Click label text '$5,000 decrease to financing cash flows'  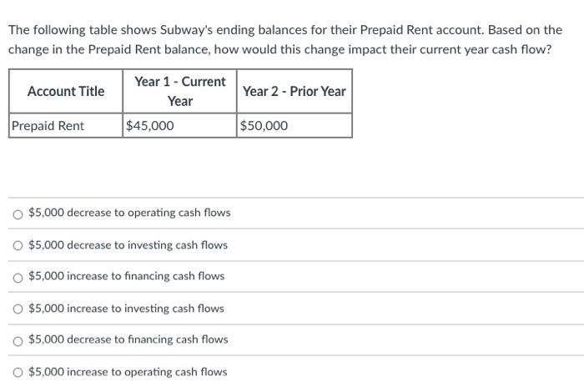coord(128,339)
